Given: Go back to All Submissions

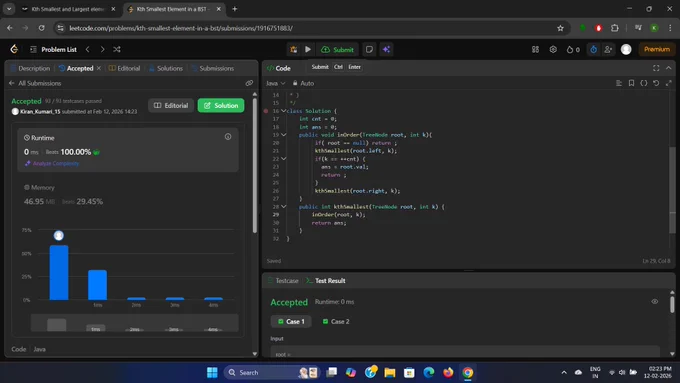Looking at the screenshot, I should pyautogui.click(x=35, y=83).
